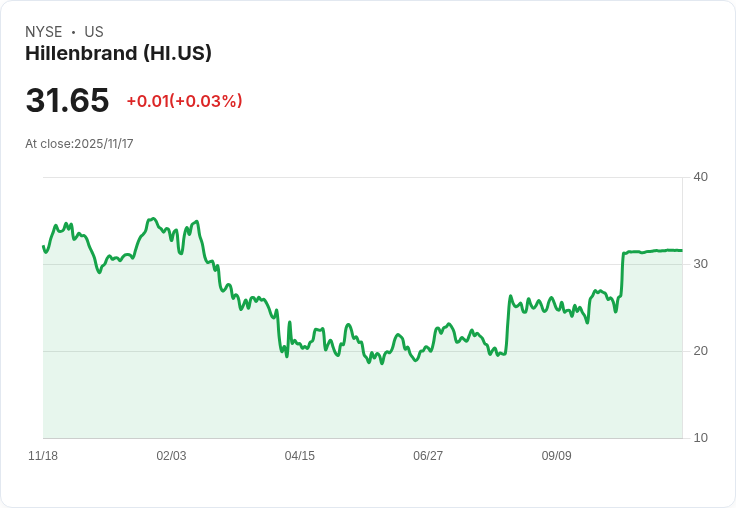
Task: Select the 31.65 current price
Action: pos(67,101)
